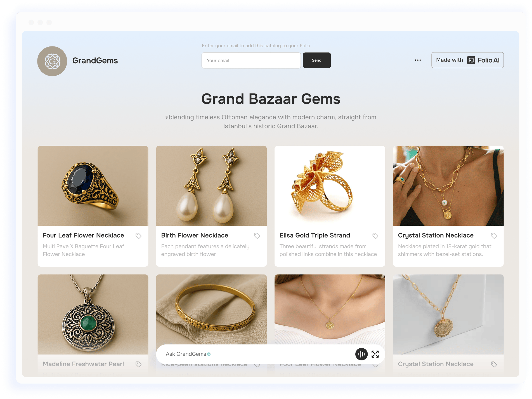Open the blue sapphire ring product image

[x=93, y=186]
